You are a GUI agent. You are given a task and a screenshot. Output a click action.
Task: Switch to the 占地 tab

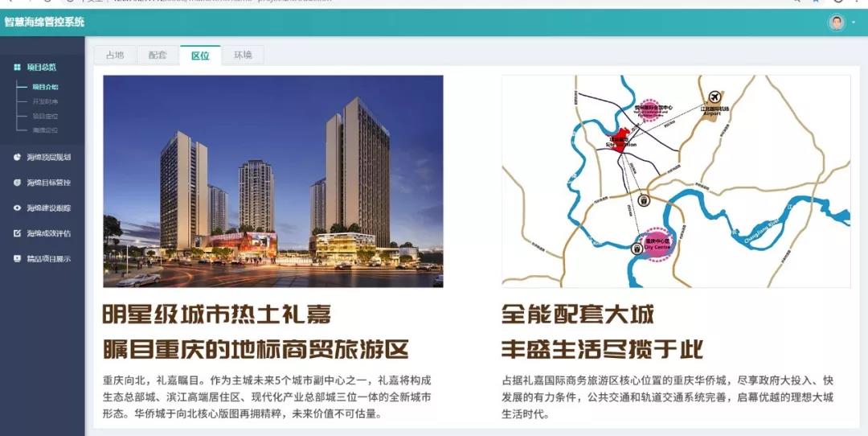[115, 55]
